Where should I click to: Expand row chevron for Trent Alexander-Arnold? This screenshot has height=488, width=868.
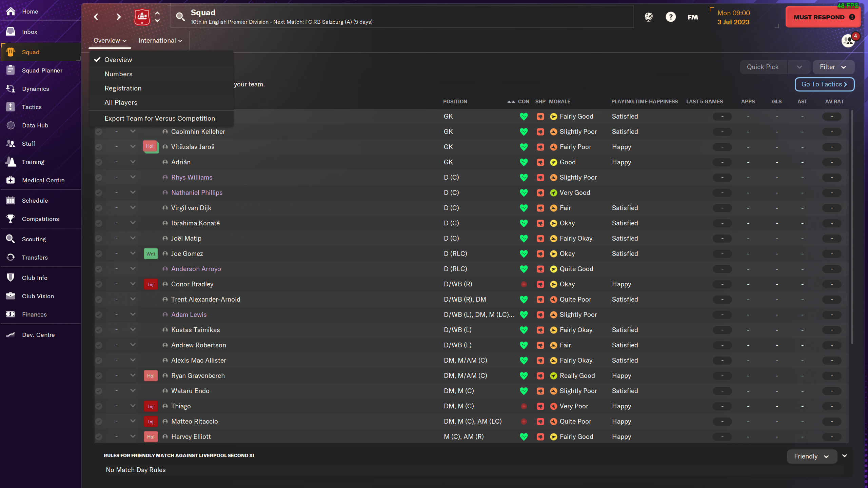(x=133, y=299)
